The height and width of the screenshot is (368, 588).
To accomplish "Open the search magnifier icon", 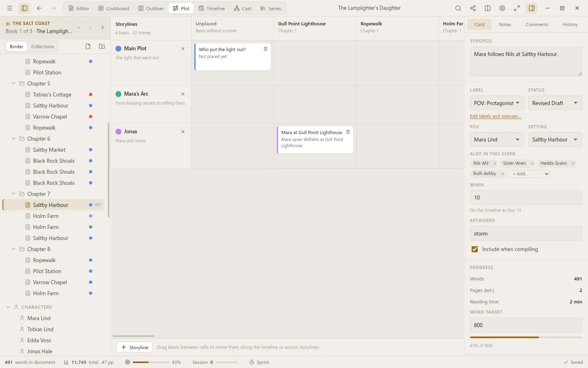I will click(x=458, y=8).
